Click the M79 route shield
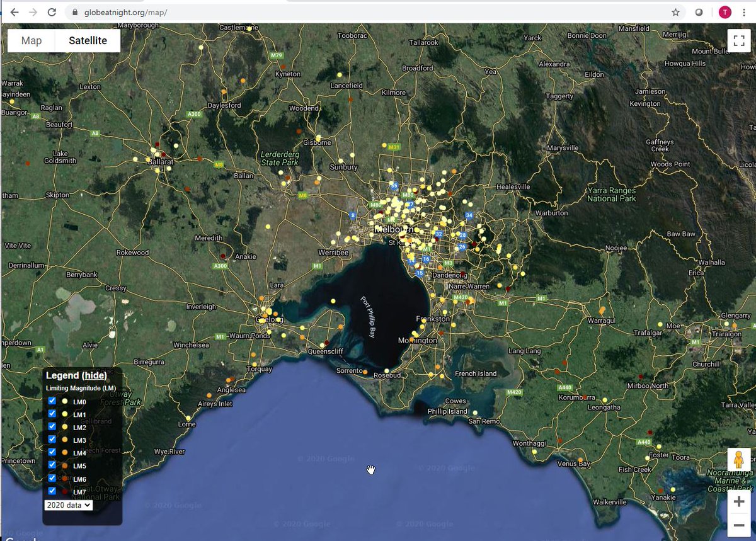 pyautogui.click(x=276, y=56)
